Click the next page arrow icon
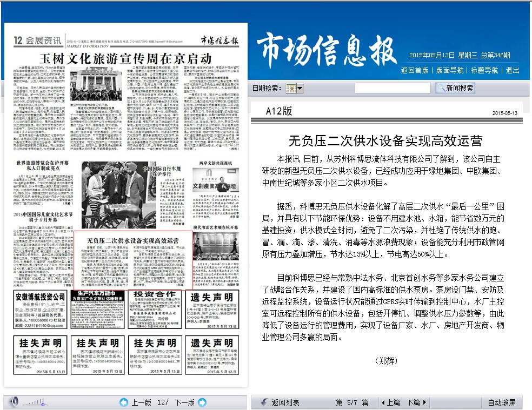This screenshot has width=532, height=410. click(202, 402)
